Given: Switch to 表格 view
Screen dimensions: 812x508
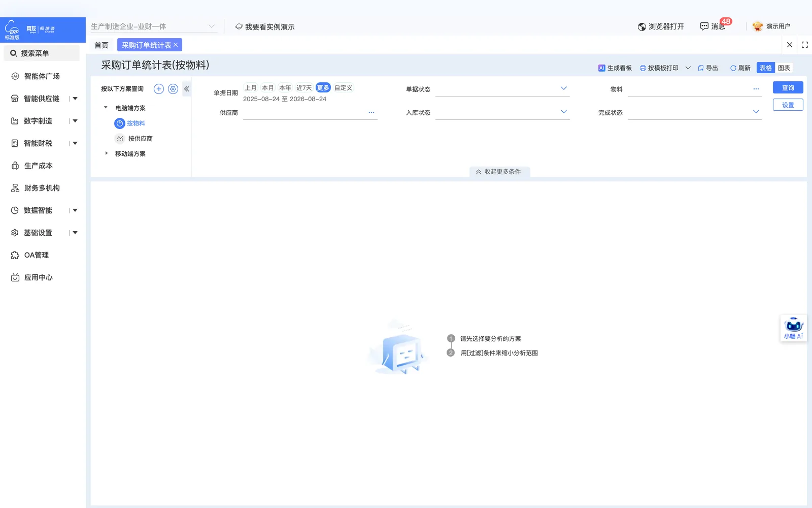Looking at the screenshot, I should click(766, 68).
